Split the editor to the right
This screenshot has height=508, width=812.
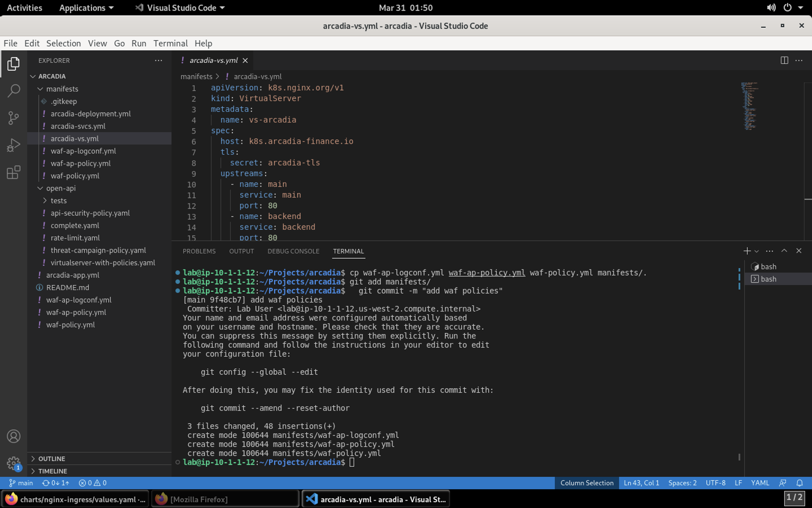tap(784, 60)
